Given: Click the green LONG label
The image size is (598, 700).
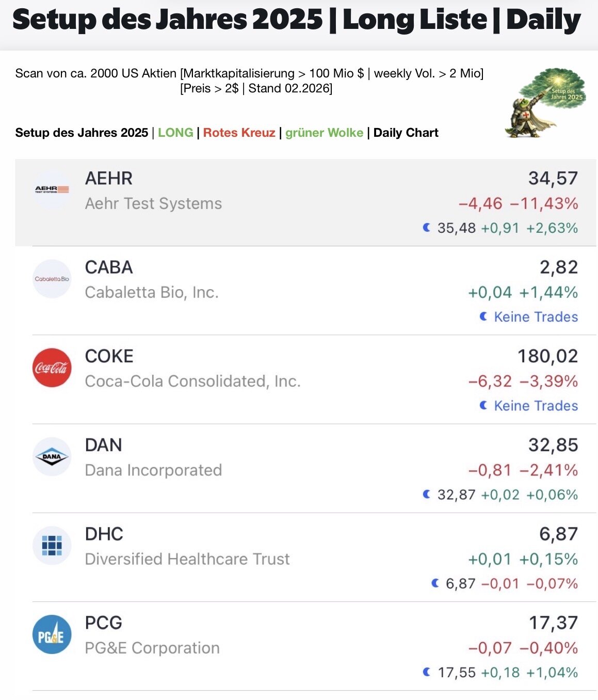Looking at the screenshot, I should click(x=175, y=133).
